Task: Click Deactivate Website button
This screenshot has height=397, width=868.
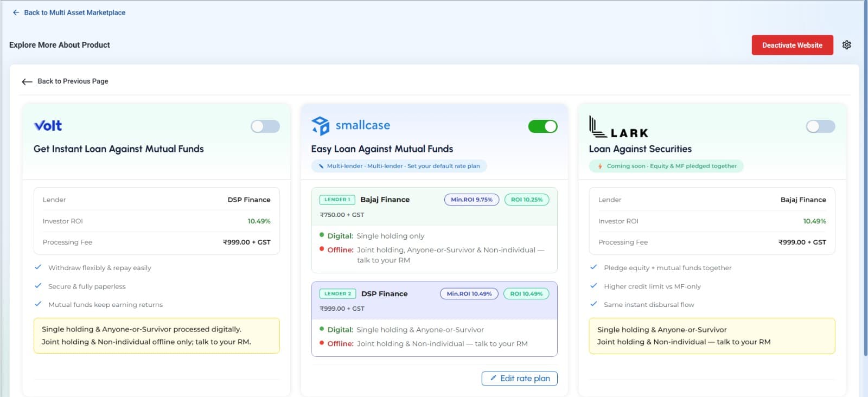Action: (x=792, y=45)
